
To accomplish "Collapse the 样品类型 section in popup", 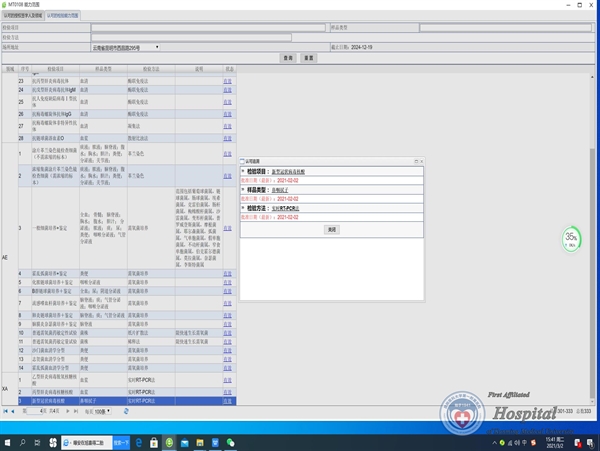I will pyautogui.click(x=243, y=189).
